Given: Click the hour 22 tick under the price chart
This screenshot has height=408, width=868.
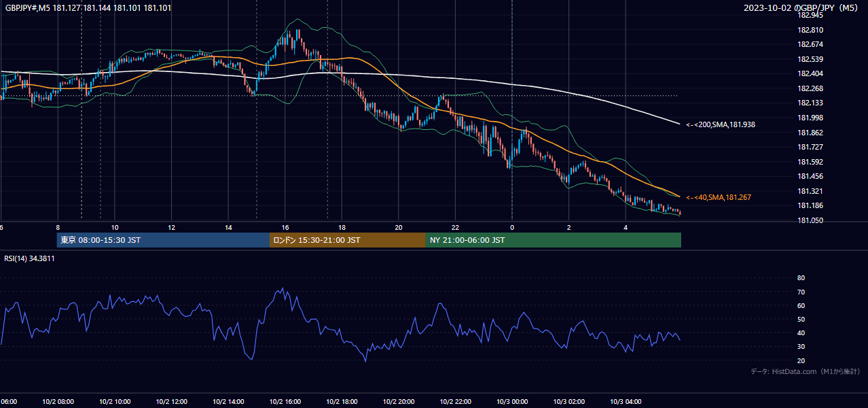Looking at the screenshot, I should tap(455, 227).
